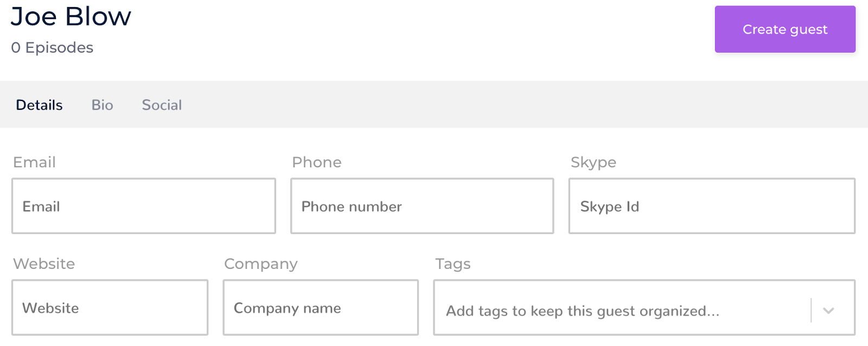The height and width of the screenshot is (346, 868).
Task: Expand the tags dropdown chevron arrow
Action: pos(828,311)
